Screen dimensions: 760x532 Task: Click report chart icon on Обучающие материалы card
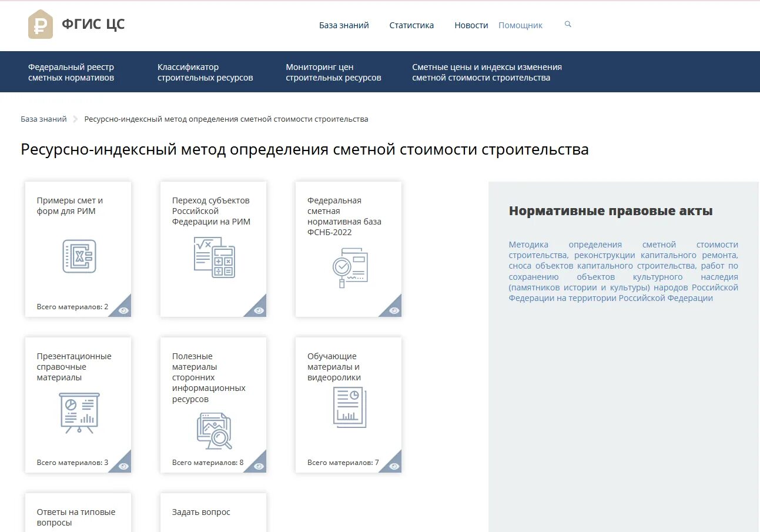(x=350, y=407)
